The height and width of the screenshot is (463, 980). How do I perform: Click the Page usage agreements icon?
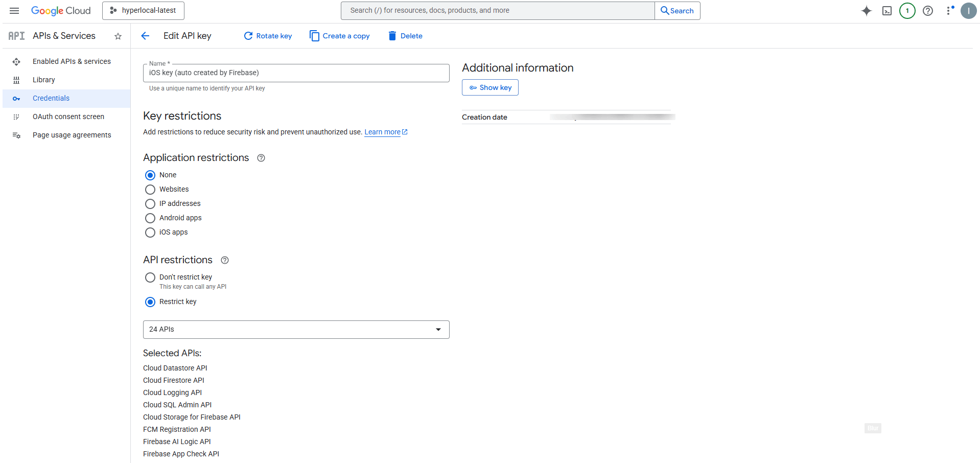point(16,135)
